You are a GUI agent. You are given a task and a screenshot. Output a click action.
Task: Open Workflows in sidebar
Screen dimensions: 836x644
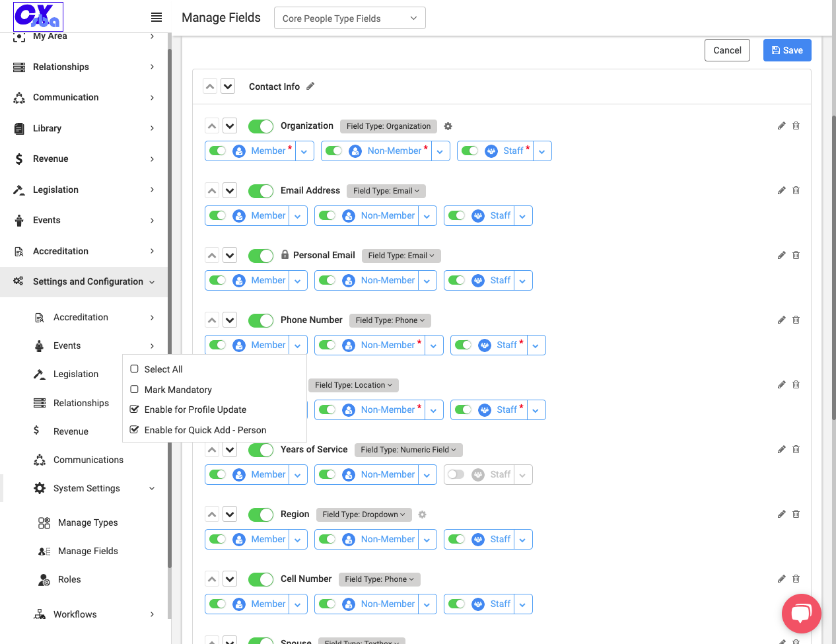(95, 614)
